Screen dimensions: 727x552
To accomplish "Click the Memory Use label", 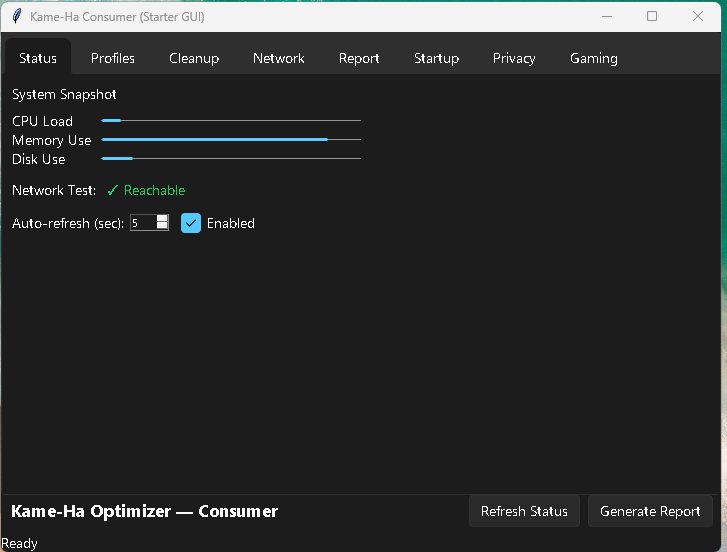I will 51,140.
